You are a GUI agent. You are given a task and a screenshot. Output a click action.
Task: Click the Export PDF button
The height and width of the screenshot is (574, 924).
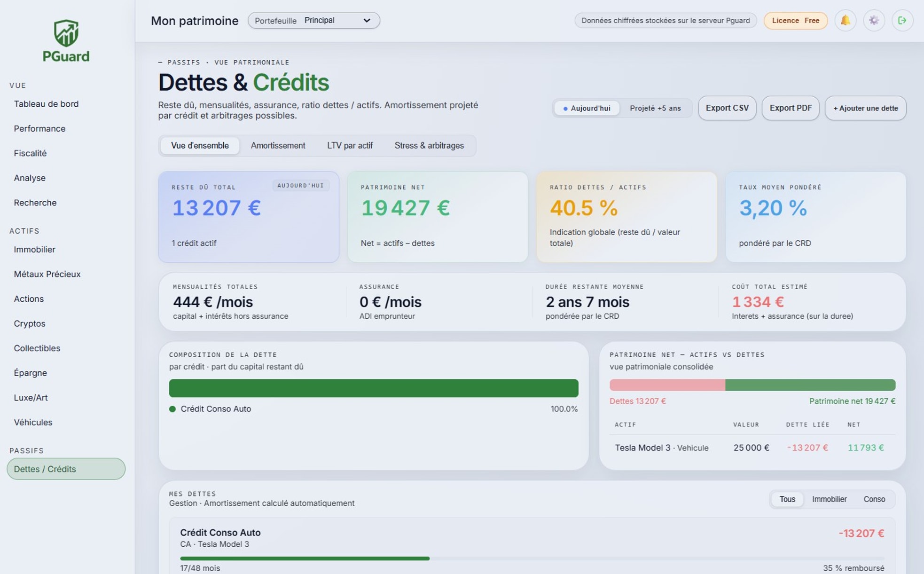click(x=791, y=108)
